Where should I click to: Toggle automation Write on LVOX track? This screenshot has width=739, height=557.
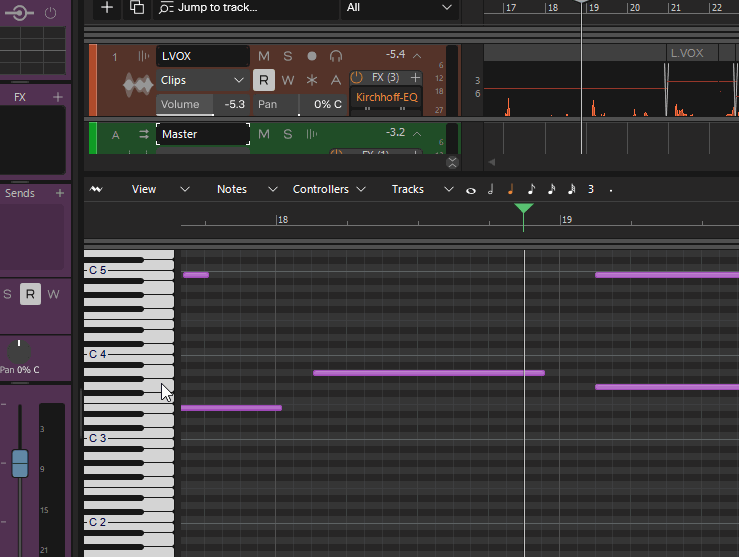click(x=287, y=80)
